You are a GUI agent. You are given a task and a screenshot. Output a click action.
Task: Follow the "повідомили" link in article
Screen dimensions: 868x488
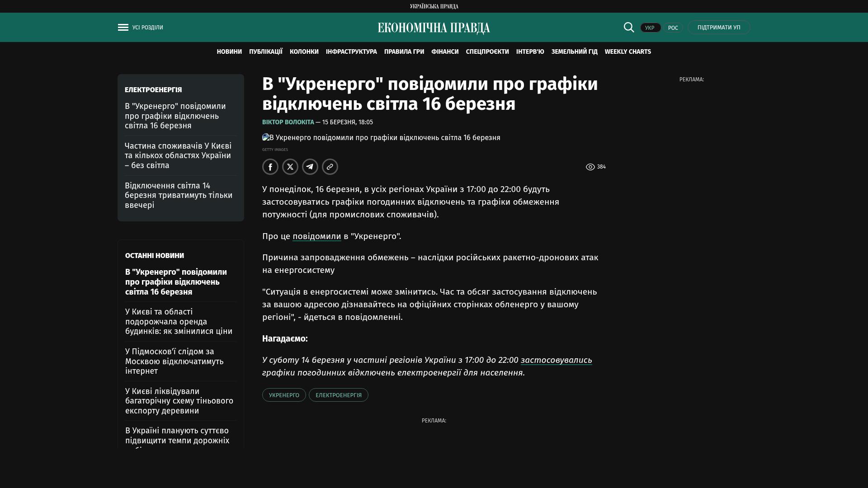[316, 236]
